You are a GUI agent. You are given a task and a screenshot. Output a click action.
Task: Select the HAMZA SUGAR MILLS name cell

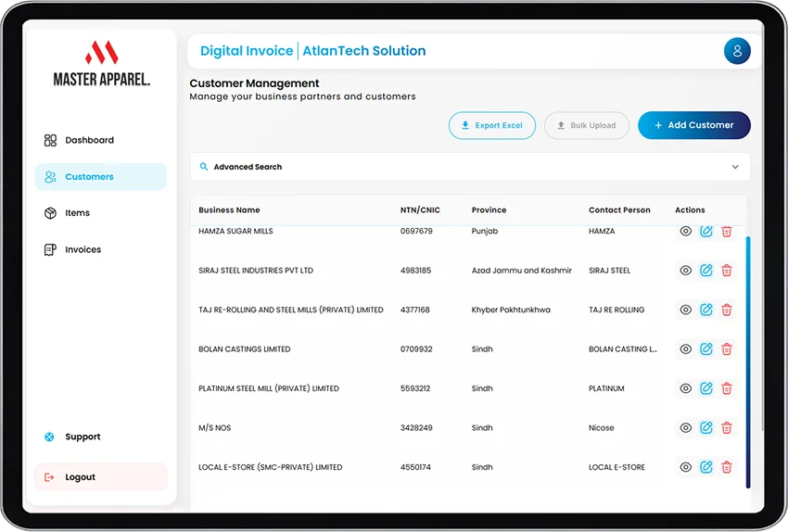tap(235, 231)
